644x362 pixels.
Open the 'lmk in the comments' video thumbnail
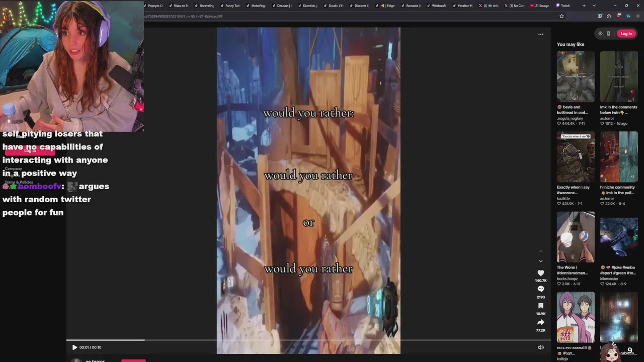coord(619,77)
